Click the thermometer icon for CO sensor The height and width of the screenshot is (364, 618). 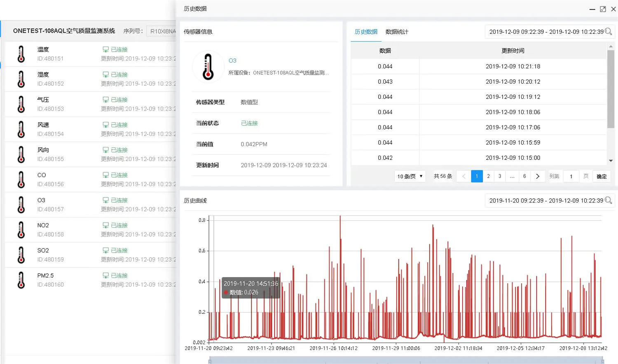pos(21,180)
